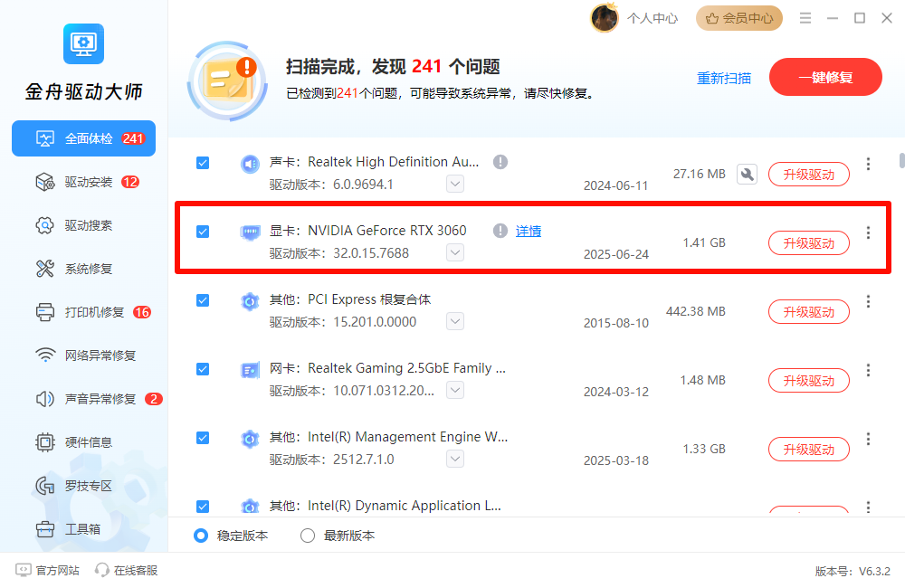Open the user avatar profile picture
Image resolution: width=905 pixels, height=588 pixels.
click(605, 18)
